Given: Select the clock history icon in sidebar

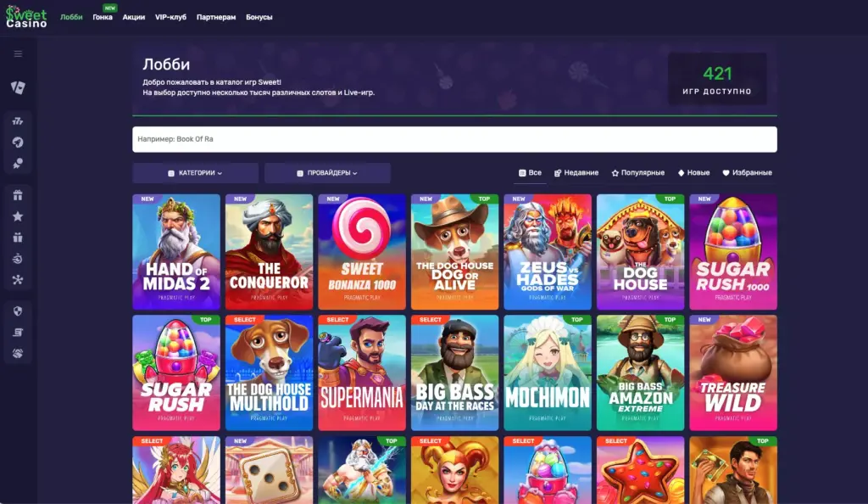Looking at the screenshot, I should [17, 260].
